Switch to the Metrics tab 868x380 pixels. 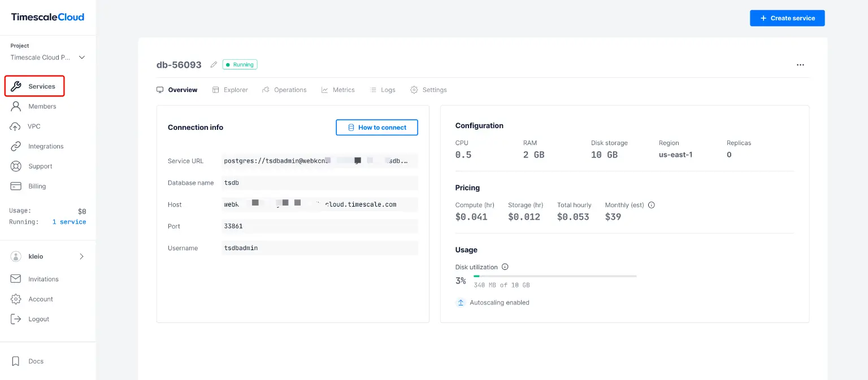tap(338, 90)
